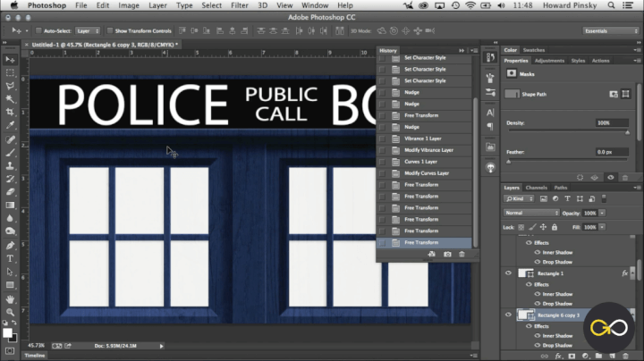Enable the Auto-Select checkbox
Screen dimensions: 644x361
tap(37, 30)
